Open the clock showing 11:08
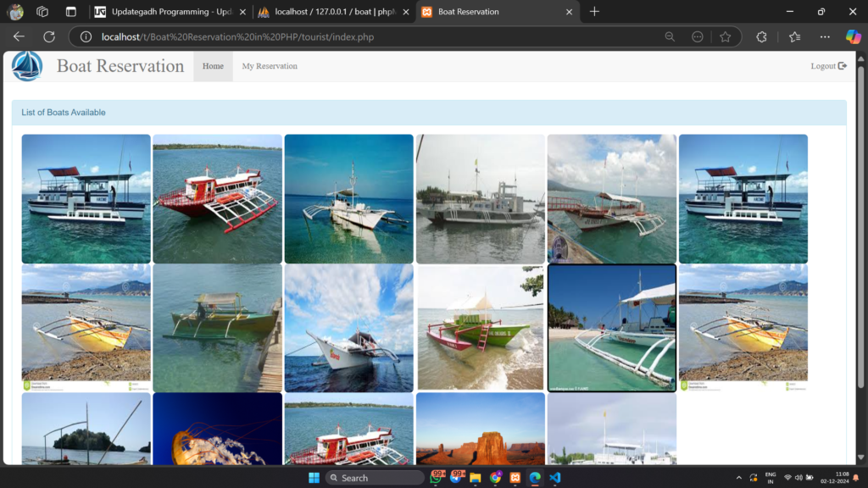This screenshot has height=488, width=868. pos(834,478)
